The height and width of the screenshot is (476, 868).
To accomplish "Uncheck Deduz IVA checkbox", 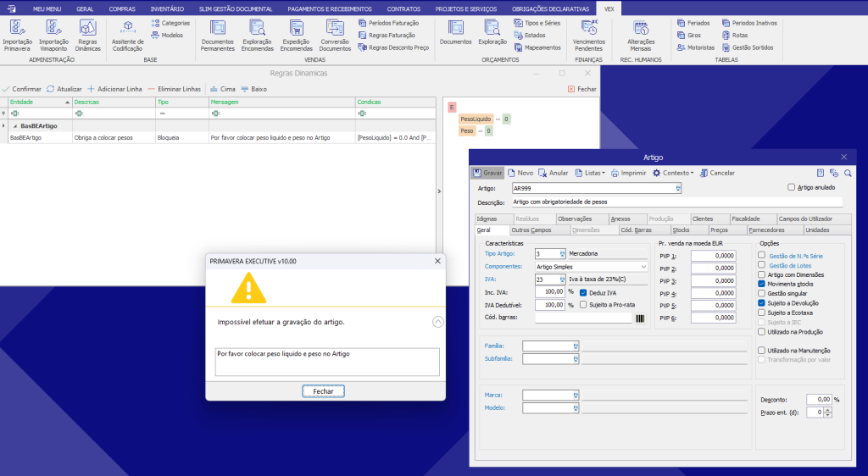I will pos(583,292).
